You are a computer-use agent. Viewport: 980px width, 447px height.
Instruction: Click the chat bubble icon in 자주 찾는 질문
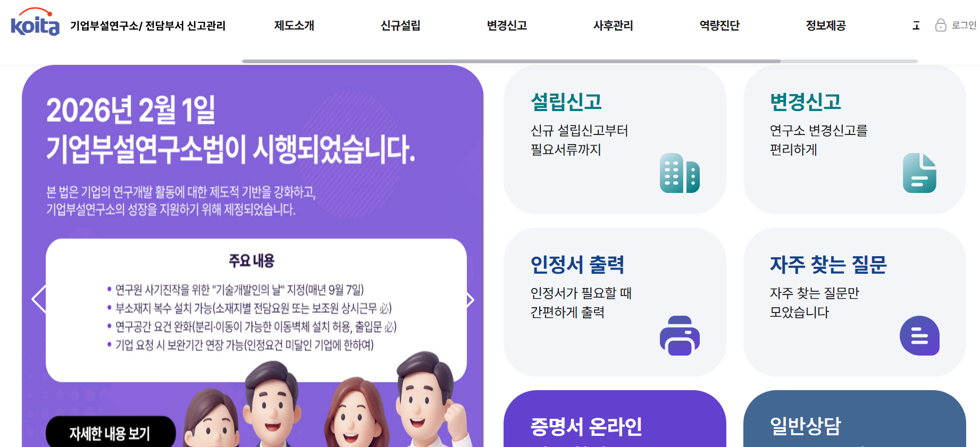pos(919,336)
